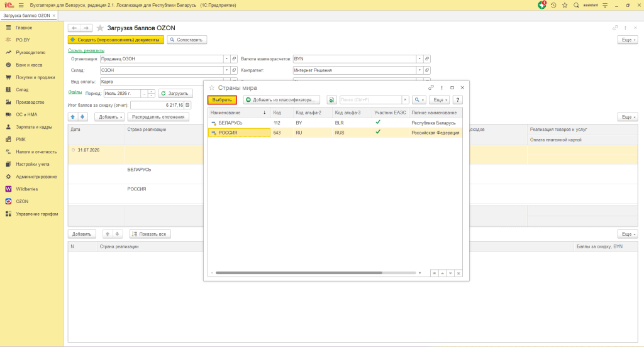This screenshot has height=347, width=644.
Task: Copy link icon in Страны мира dialog header
Action: point(431,88)
